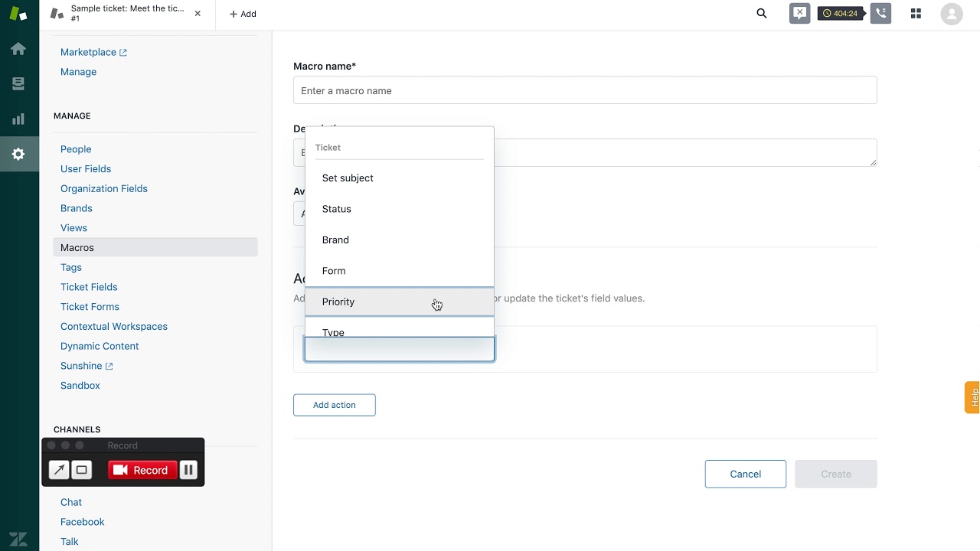Click the arrow tool in Record widget

tap(59, 470)
